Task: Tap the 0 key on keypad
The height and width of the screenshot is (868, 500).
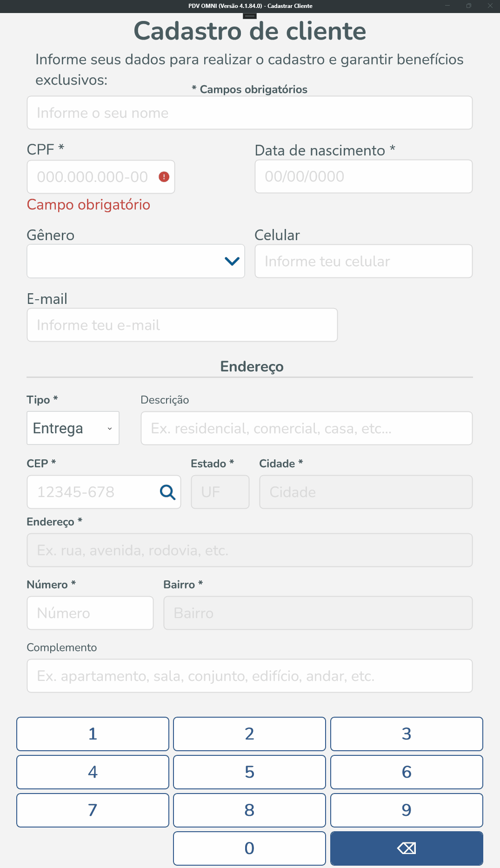Action: coord(249,848)
